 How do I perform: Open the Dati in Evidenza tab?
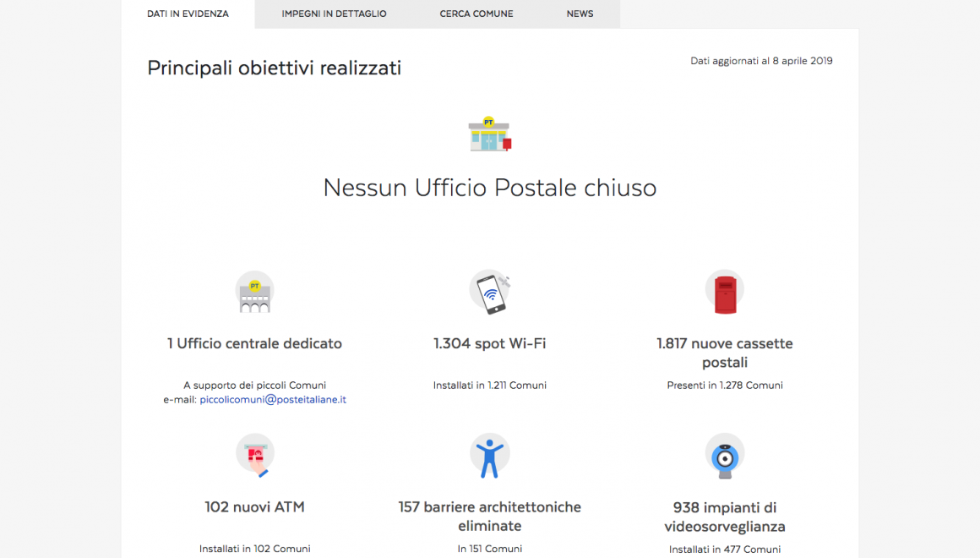188,14
